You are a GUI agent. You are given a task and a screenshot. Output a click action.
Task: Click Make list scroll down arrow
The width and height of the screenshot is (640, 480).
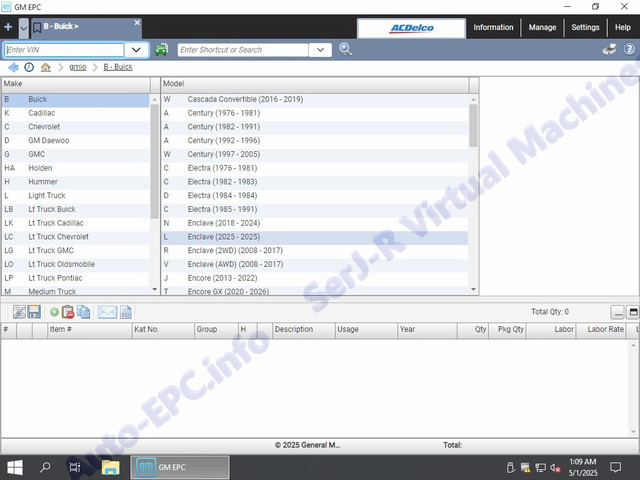coord(155,289)
